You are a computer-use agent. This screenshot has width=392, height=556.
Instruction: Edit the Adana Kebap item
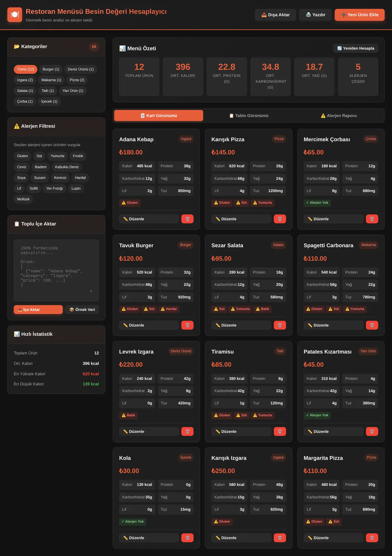coord(149,219)
